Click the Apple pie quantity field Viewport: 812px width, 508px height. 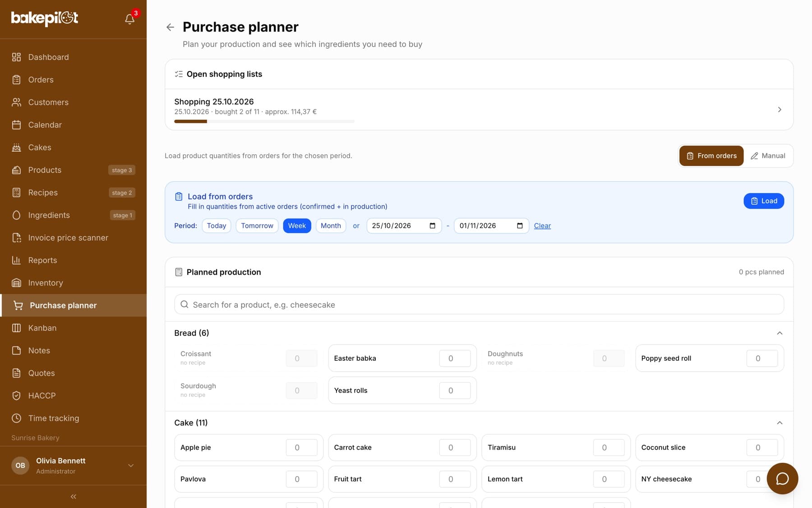tap(301, 447)
